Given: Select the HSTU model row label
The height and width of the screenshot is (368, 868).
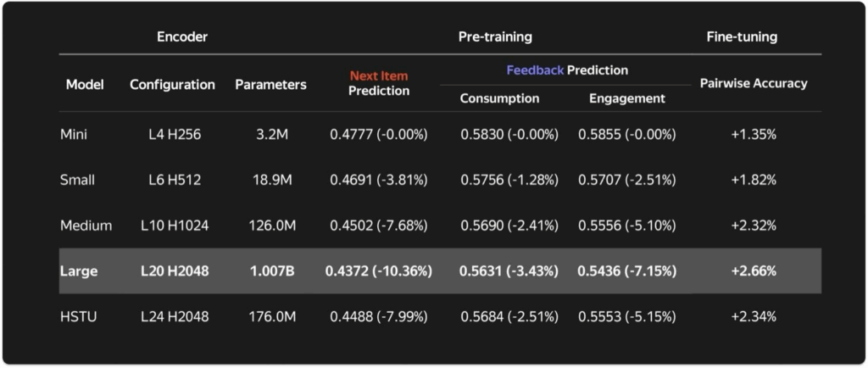Looking at the screenshot, I should click(x=77, y=317).
